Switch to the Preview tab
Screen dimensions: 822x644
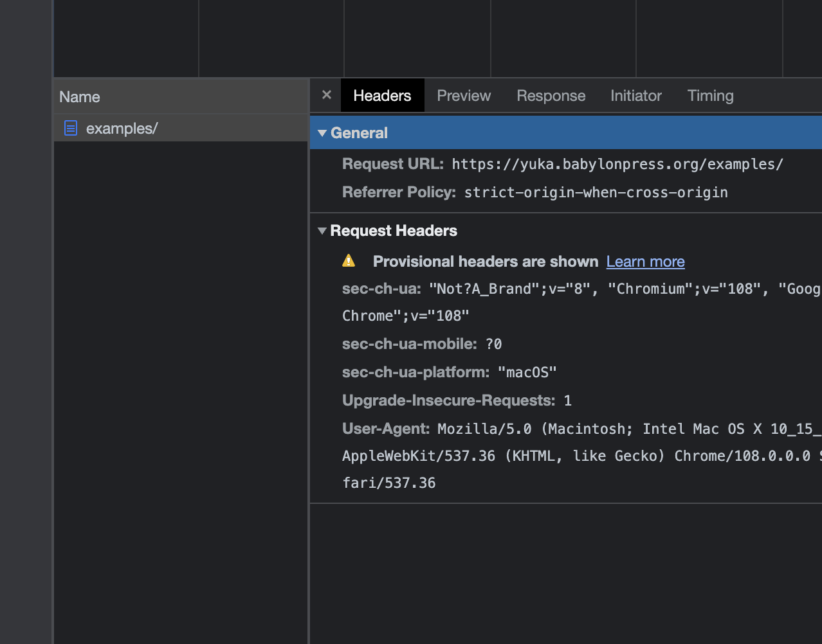[463, 95]
